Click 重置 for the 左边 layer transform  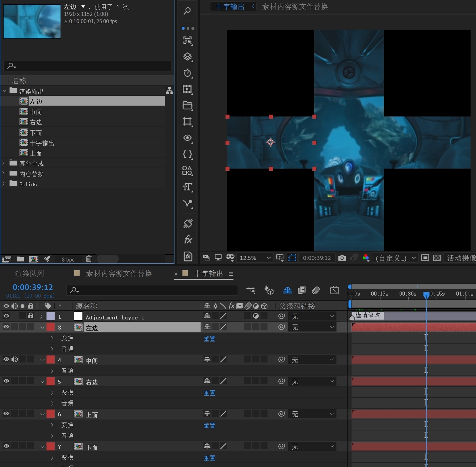point(210,339)
